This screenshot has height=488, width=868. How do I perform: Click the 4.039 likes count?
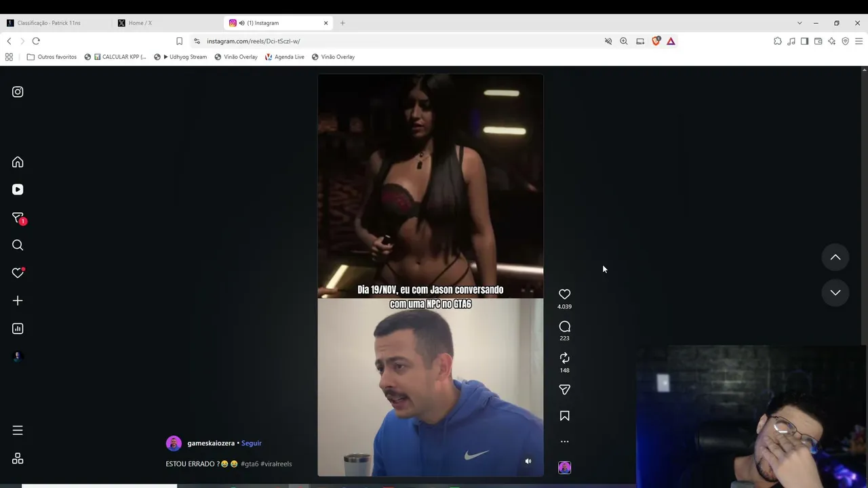pyautogui.click(x=564, y=306)
